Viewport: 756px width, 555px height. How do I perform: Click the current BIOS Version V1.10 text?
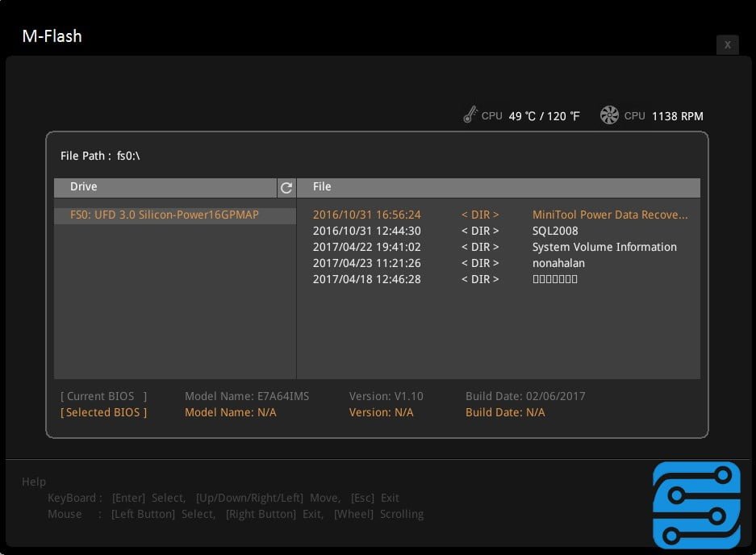click(386, 397)
